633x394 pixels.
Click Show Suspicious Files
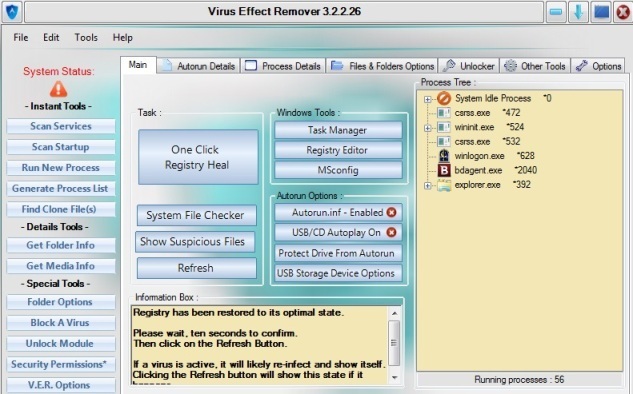[x=195, y=242]
